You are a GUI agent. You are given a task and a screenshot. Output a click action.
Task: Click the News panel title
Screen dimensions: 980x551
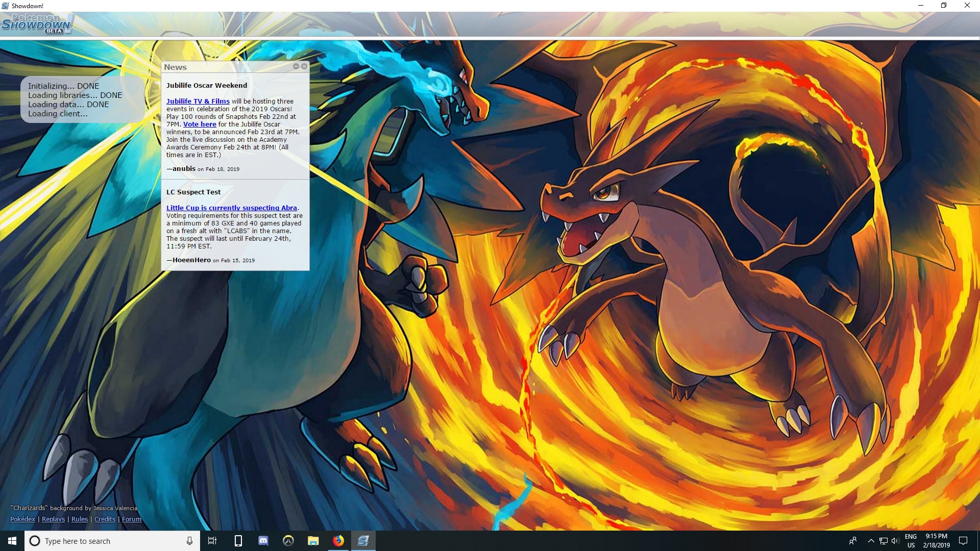coord(175,67)
